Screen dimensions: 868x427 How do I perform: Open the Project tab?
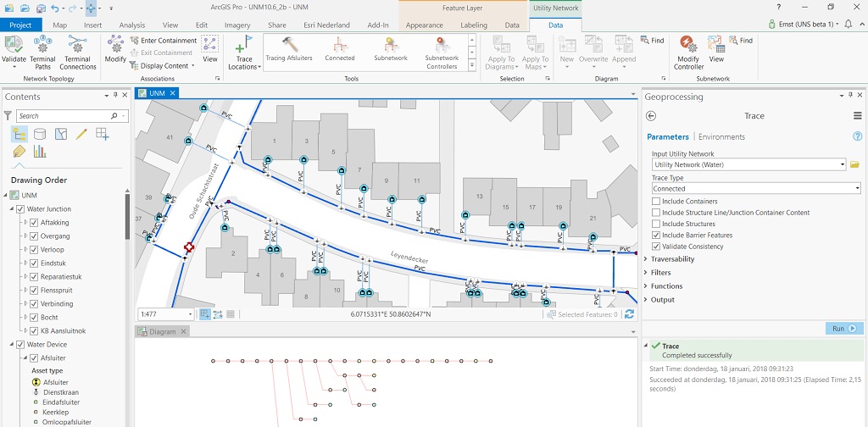pos(20,25)
